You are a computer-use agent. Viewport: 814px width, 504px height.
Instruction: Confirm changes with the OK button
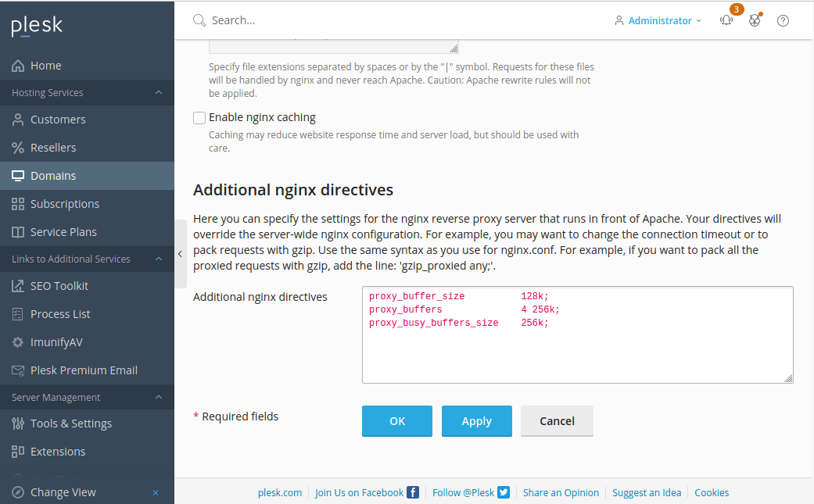tap(396, 420)
